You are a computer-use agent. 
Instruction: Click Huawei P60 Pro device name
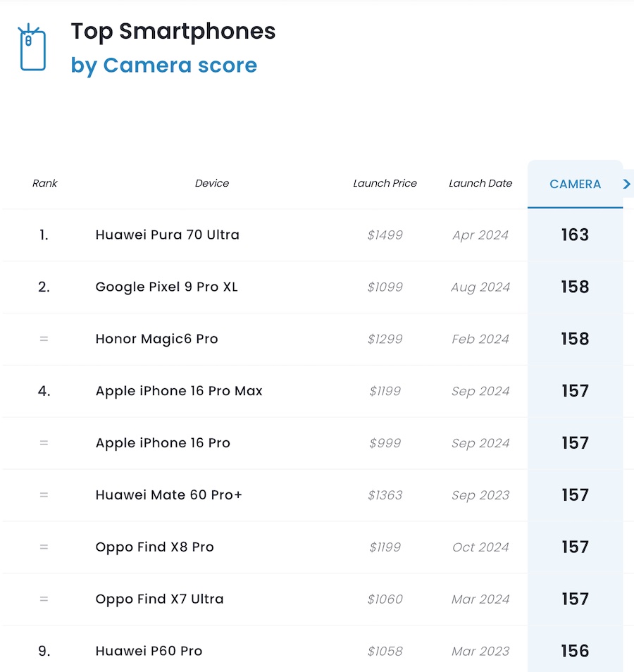(x=149, y=652)
